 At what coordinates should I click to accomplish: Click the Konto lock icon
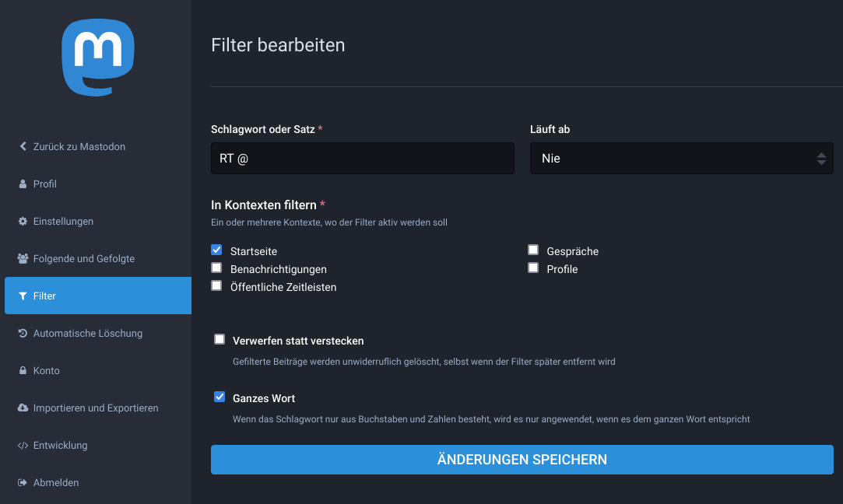point(23,371)
